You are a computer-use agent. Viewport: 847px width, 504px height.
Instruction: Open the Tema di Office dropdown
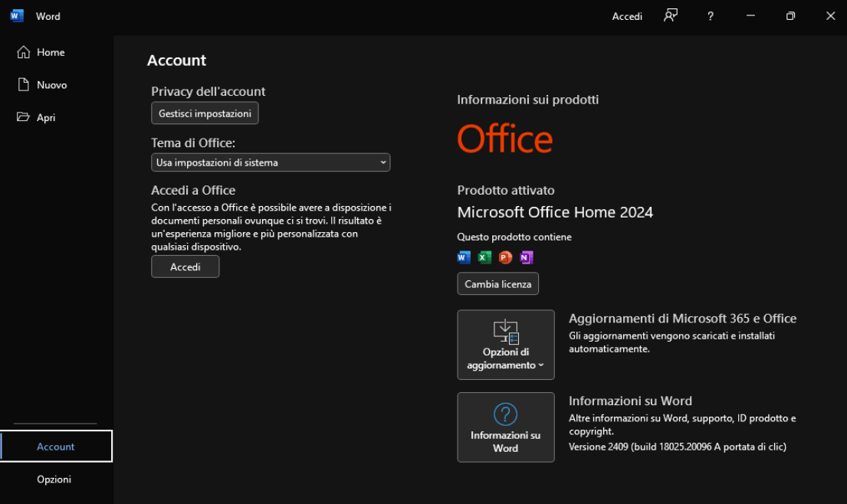pos(271,162)
